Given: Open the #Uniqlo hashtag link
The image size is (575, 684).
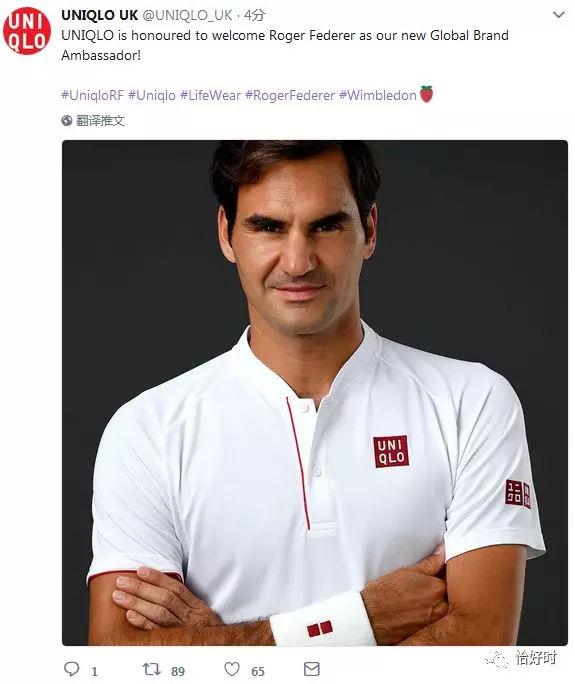Looking at the screenshot, I should click(152, 95).
